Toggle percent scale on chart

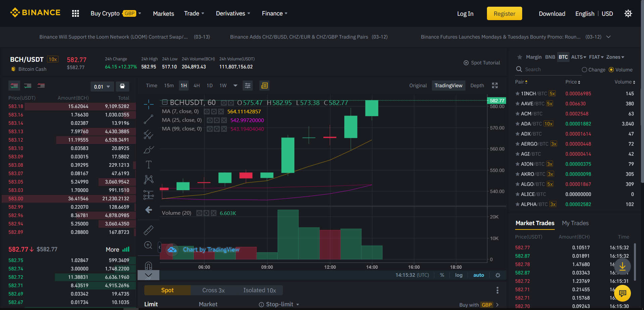pos(442,275)
